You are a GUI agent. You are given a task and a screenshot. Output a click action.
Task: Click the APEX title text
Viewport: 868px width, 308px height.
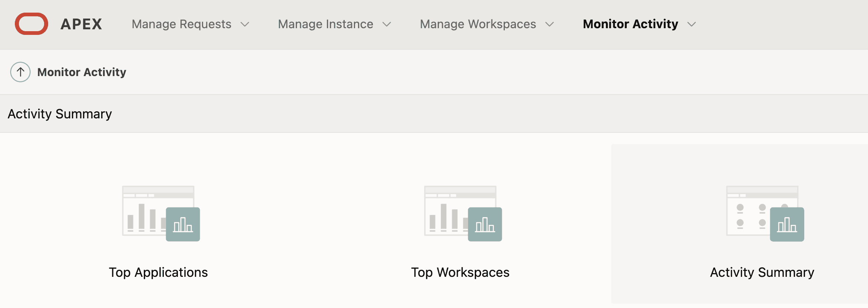coord(82,24)
